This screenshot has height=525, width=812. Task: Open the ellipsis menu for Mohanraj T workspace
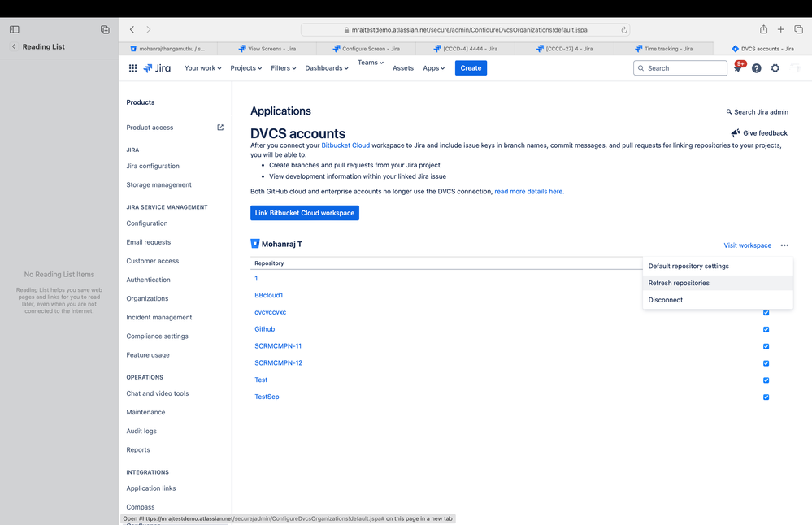pyautogui.click(x=784, y=245)
